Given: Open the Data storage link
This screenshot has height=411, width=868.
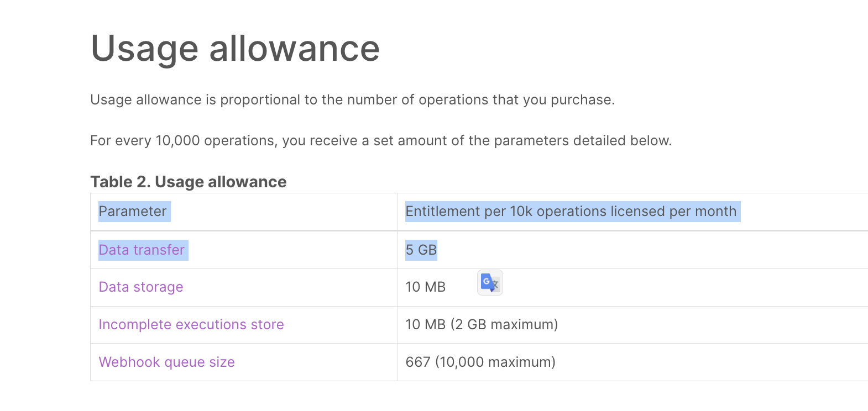Looking at the screenshot, I should pos(141,287).
